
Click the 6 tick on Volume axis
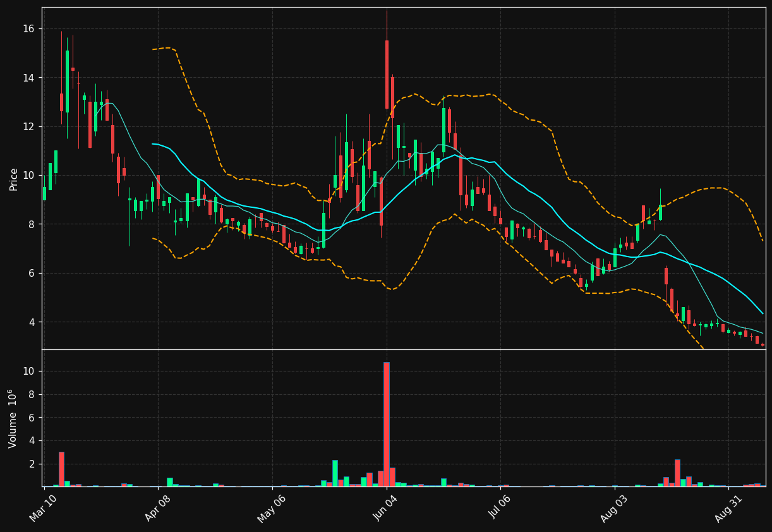click(32, 418)
